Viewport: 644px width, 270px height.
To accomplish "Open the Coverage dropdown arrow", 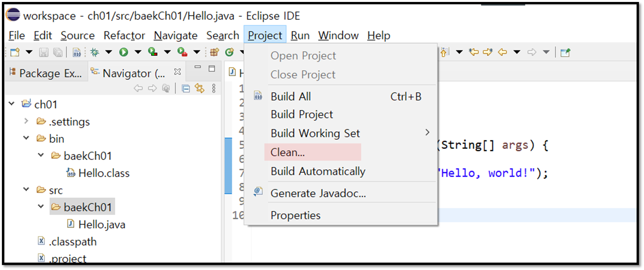I will point(167,52).
